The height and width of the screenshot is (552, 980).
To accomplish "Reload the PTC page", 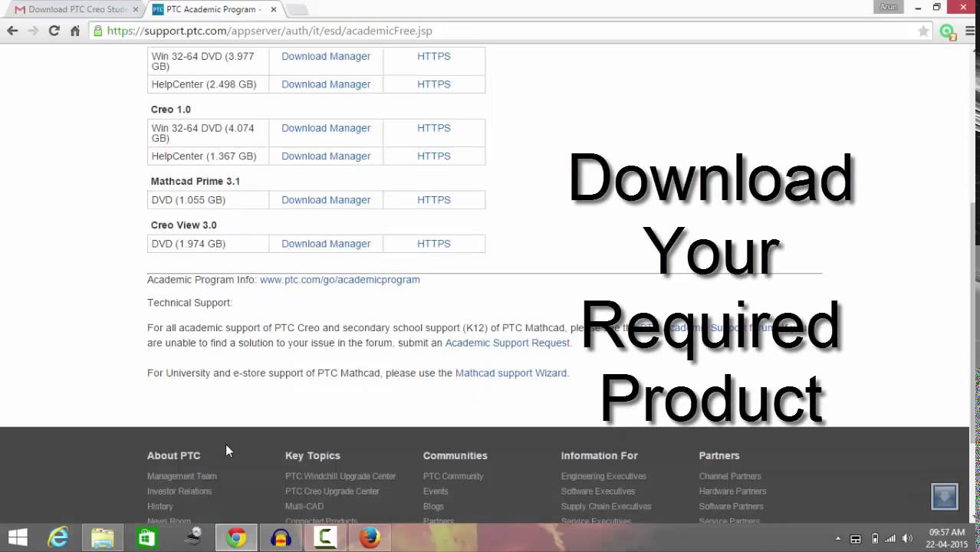I will (x=54, y=31).
